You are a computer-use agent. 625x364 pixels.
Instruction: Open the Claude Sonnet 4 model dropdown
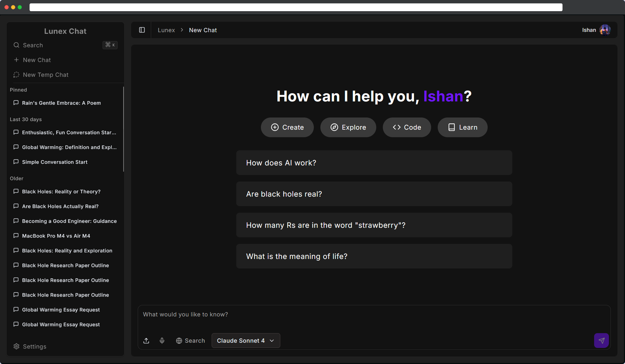245,341
